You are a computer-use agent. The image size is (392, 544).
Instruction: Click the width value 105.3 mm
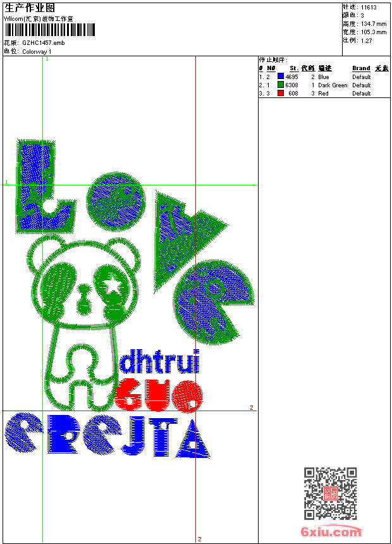[x=374, y=32]
